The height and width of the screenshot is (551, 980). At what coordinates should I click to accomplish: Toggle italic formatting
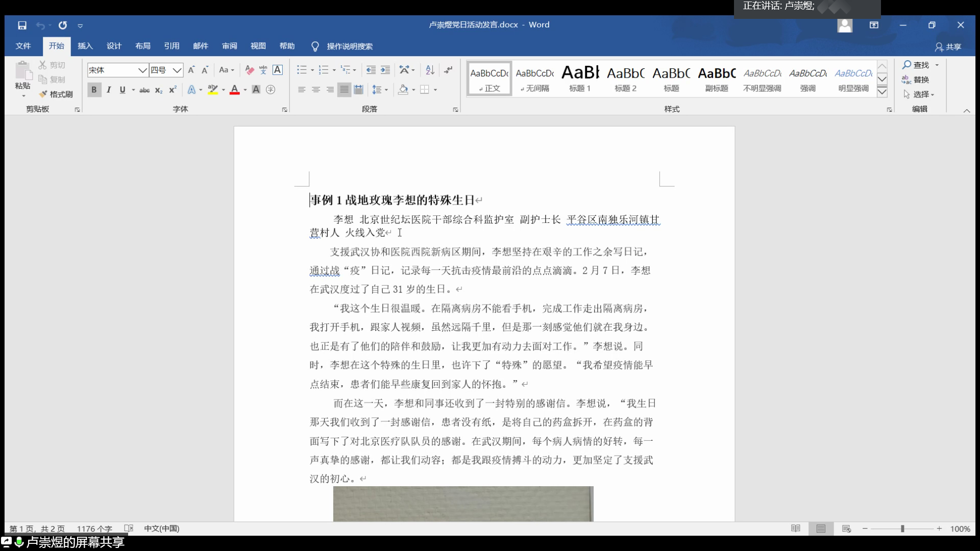[x=108, y=90]
